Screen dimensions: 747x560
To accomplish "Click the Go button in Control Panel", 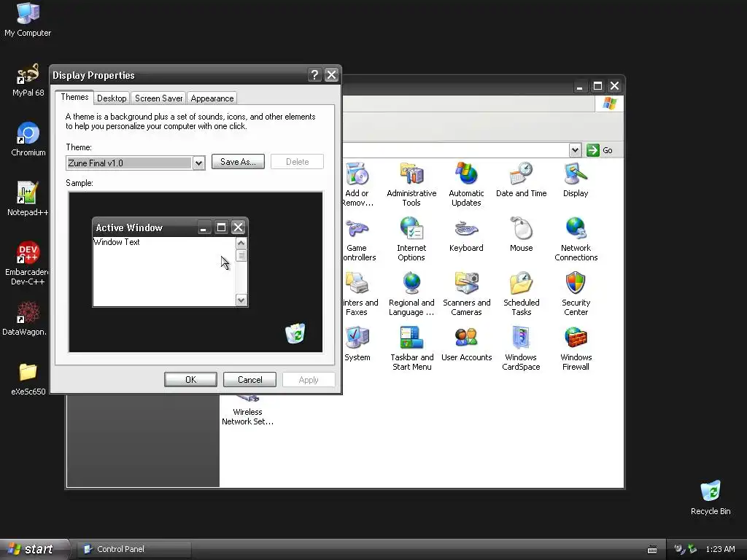I will [x=600, y=150].
